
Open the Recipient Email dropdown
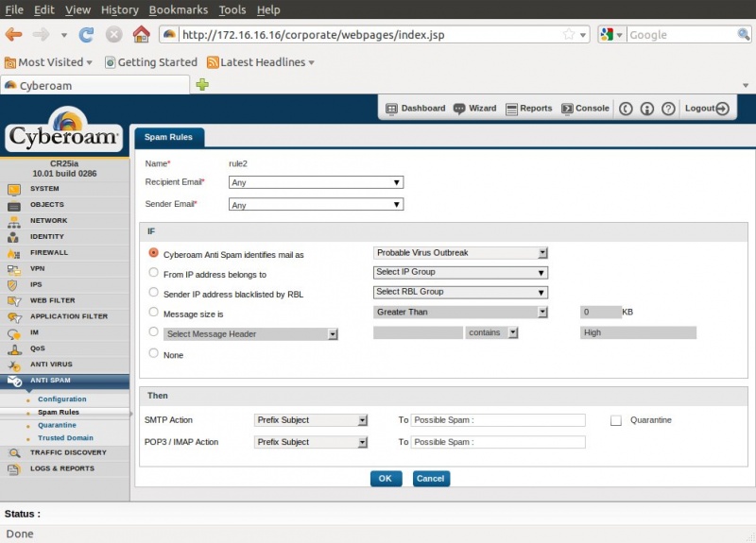point(316,182)
